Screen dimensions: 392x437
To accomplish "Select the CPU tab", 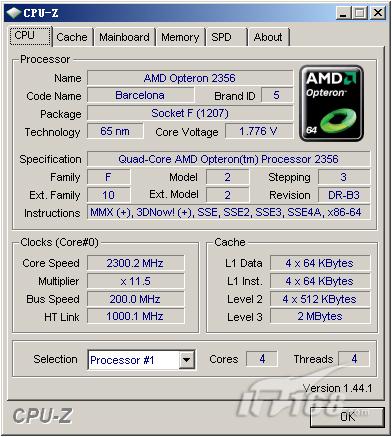I will 30,36.
